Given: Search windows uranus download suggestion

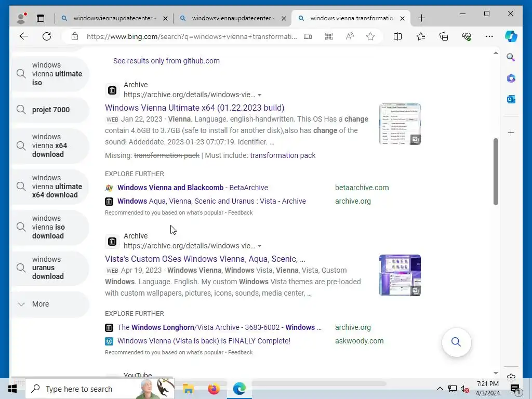Looking at the screenshot, I should click(x=50, y=268).
